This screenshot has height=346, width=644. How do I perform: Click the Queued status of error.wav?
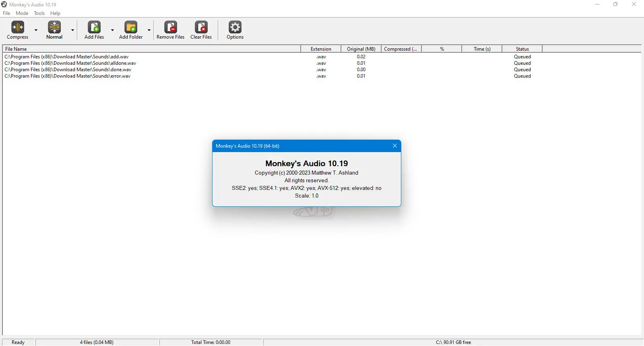(522, 76)
